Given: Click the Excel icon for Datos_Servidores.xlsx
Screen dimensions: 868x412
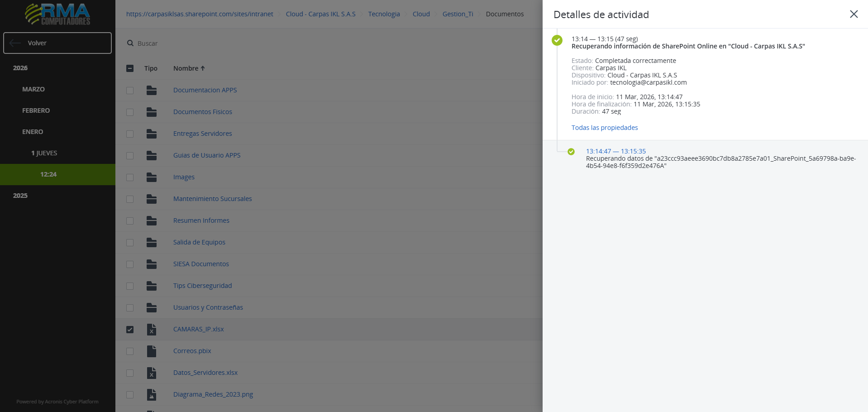Looking at the screenshot, I should pos(152,373).
